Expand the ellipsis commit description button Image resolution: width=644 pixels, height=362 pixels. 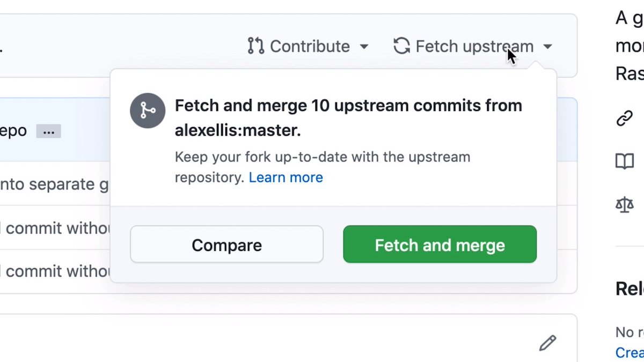click(x=48, y=131)
